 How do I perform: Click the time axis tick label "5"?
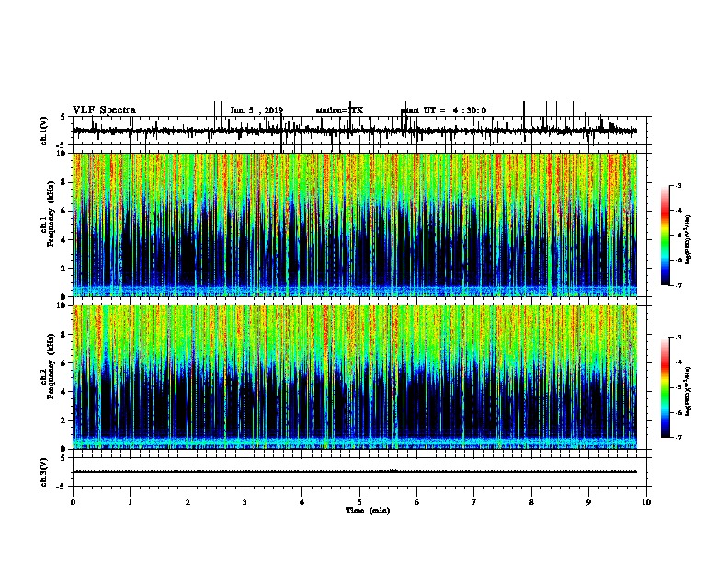[x=359, y=502]
